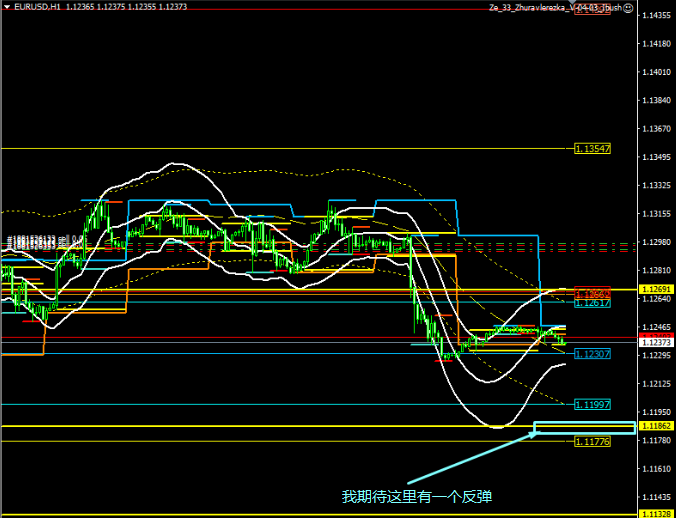Click the blue 1.12307 level label
The height and width of the screenshot is (518, 676).
[592, 353]
